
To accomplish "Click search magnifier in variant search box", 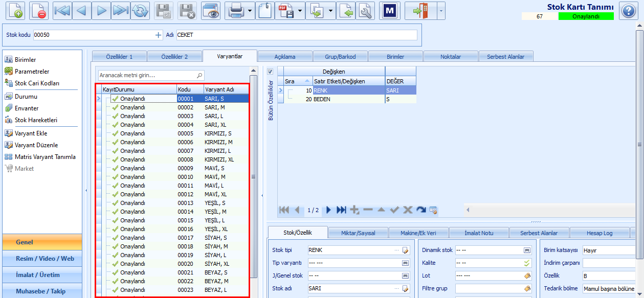I will click(x=199, y=75).
